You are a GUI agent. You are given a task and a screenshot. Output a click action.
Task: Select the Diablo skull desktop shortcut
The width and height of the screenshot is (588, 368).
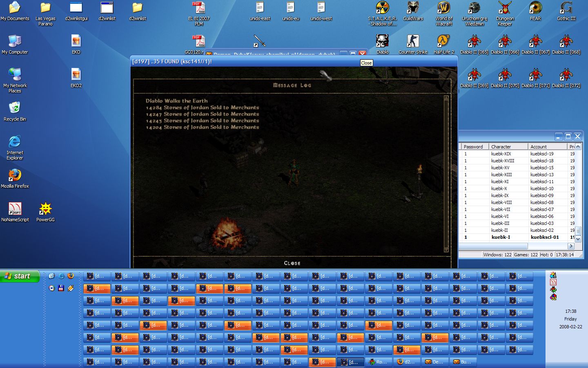(382, 44)
